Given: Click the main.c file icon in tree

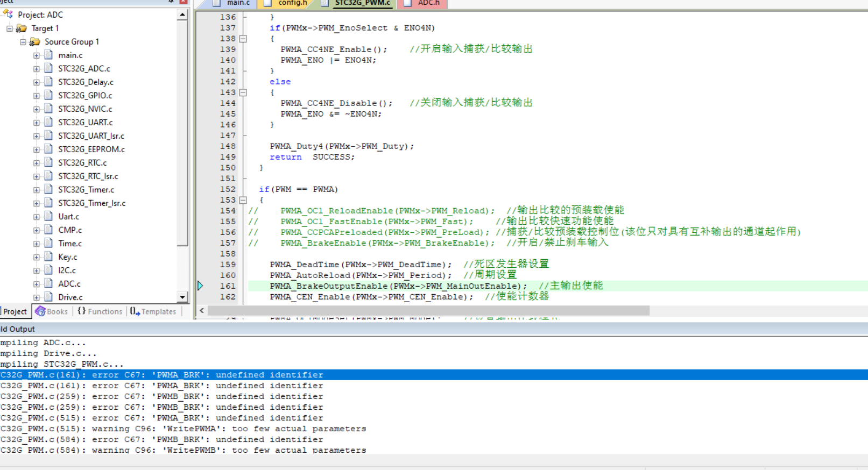Looking at the screenshot, I should tap(48, 55).
